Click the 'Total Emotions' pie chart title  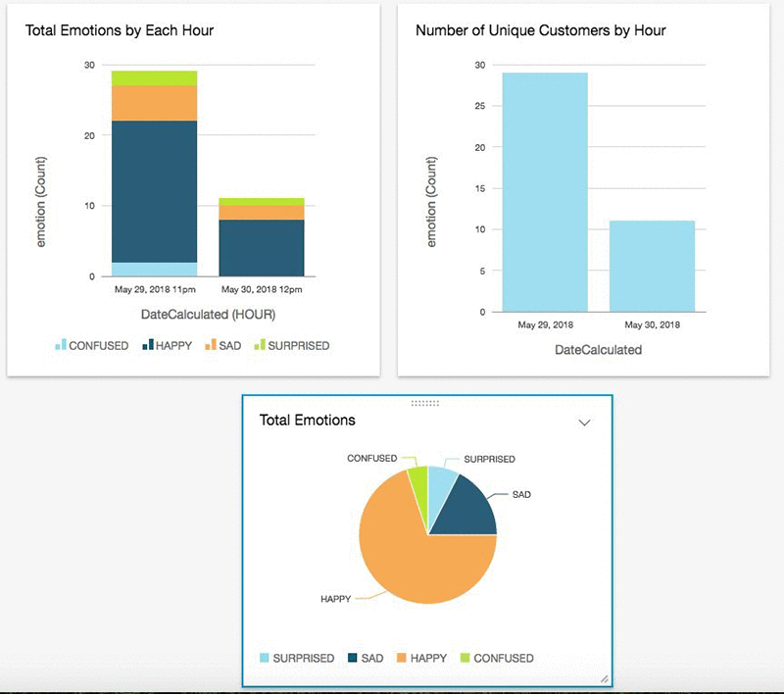(x=307, y=420)
